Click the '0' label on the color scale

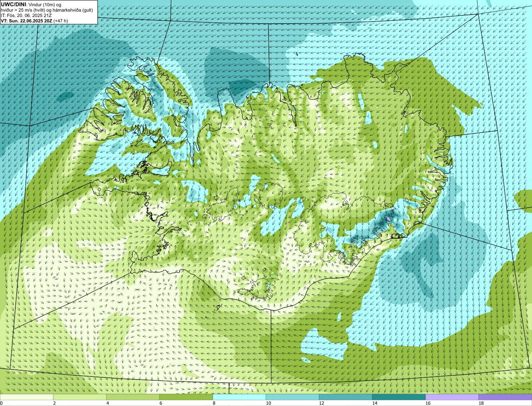(x=1, y=403)
